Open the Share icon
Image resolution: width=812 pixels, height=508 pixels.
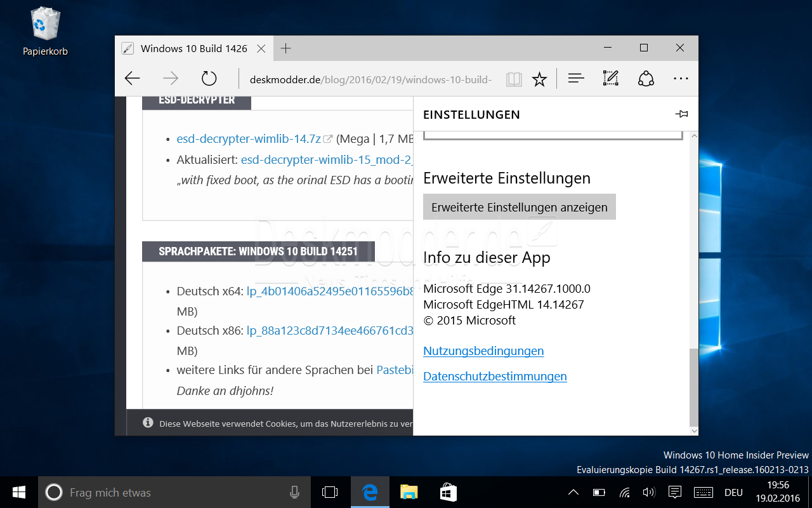click(646, 79)
